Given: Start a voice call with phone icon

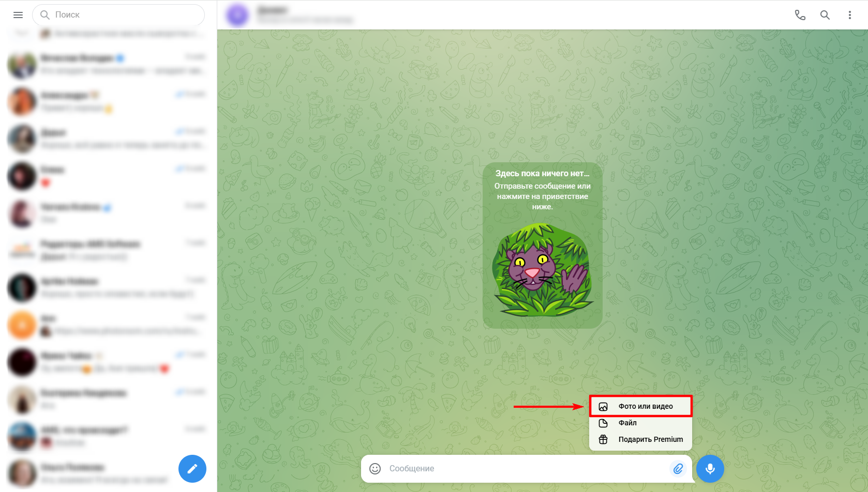Looking at the screenshot, I should (800, 15).
